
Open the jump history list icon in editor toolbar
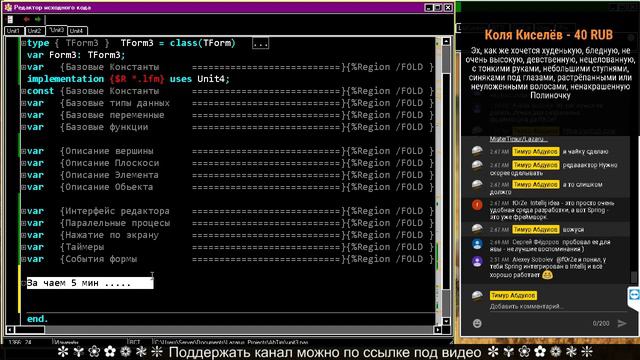coord(10,19)
